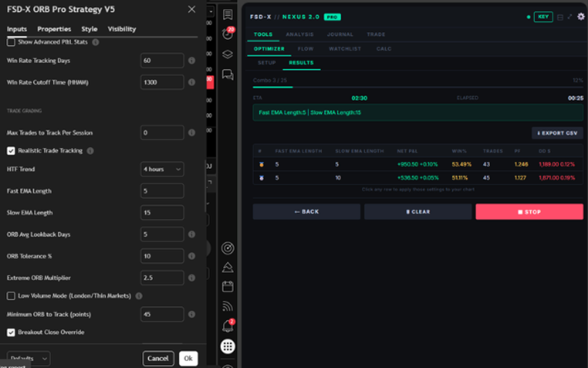Uncheck Realistic Trade Tracking
This screenshot has height=368, width=588.
[x=11, y=151]
